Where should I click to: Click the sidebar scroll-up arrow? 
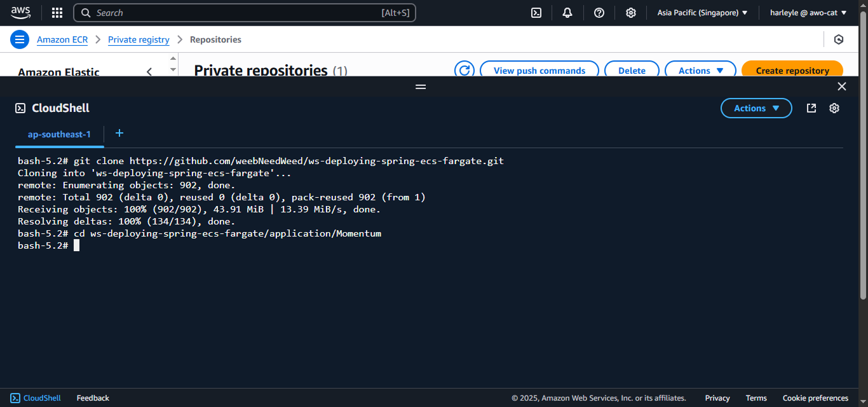pyautogui.click(x=173, y=58)
